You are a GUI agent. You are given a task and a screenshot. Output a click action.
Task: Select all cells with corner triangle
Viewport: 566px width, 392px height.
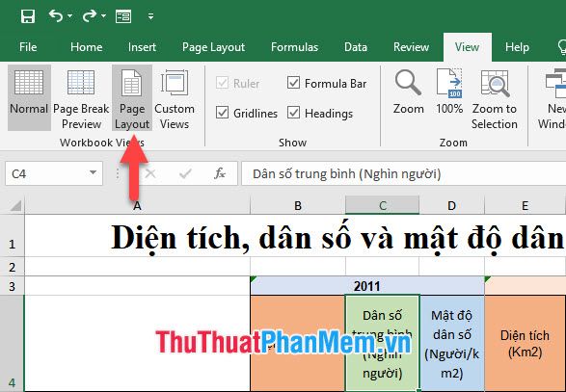coord(14,205)
